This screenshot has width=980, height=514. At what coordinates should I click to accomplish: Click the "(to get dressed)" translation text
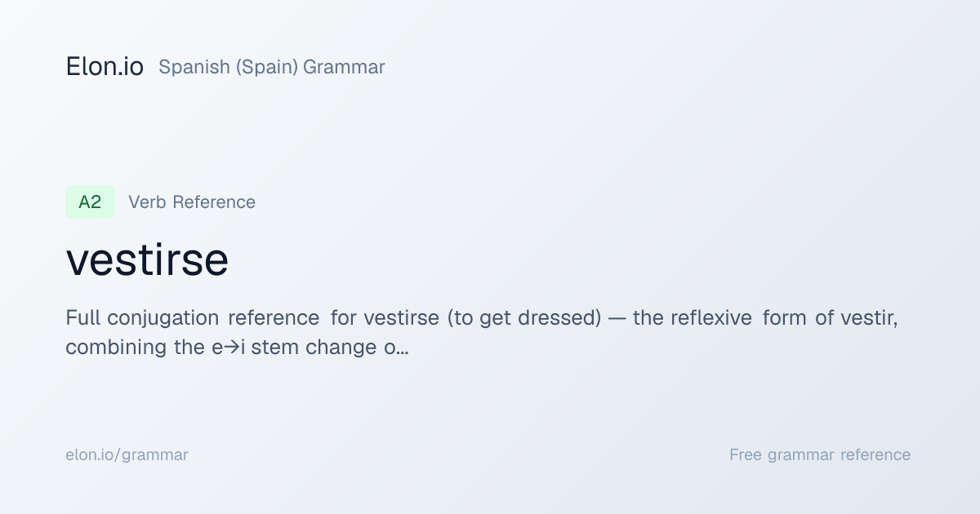[524, 318]
